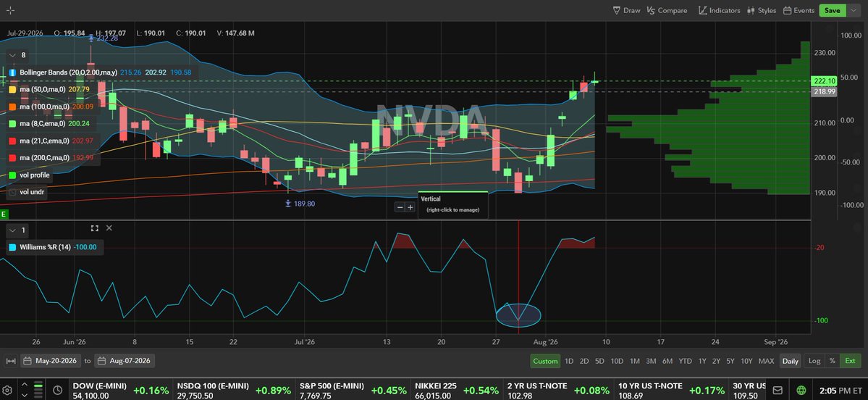Toggle percent scale
The height and width of the screenshot is (400, 868).
click(832, 361)
